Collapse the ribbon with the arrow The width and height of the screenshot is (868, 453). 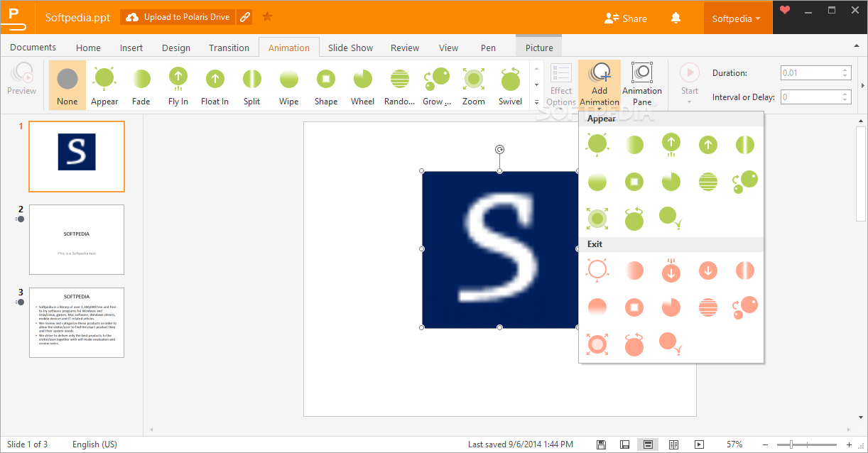pos(856,46)
